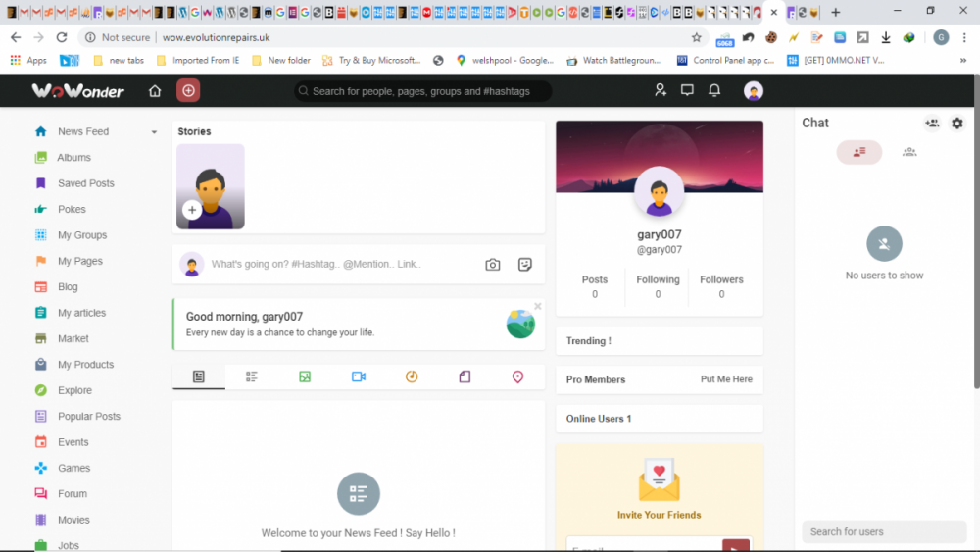
Task: Open notifications bell icon
Action: click(x=714, y=90)
